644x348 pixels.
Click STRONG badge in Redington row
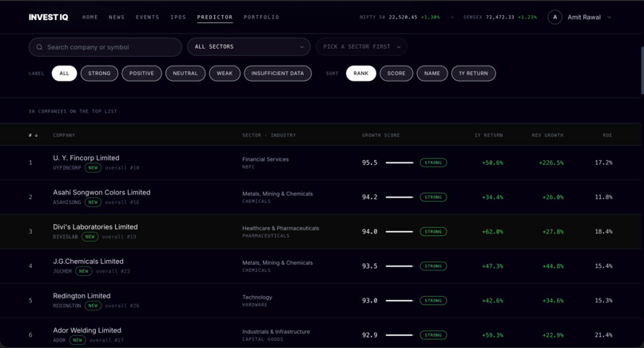433,301
